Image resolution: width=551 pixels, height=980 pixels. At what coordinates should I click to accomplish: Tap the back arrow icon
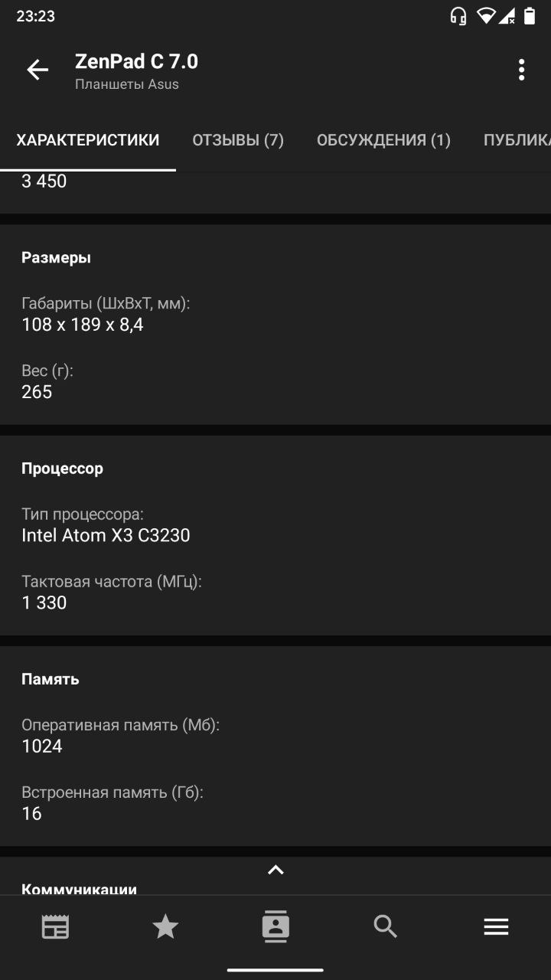(37, 70)
